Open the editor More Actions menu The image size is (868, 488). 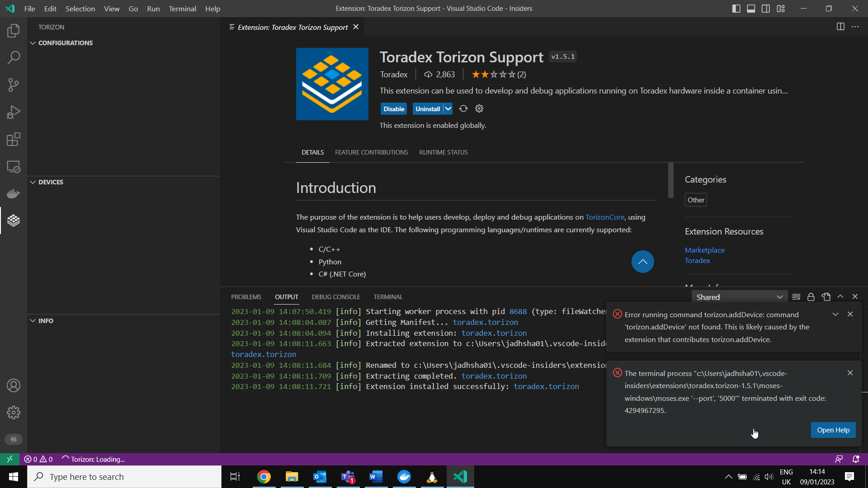(x=855, y=27)
